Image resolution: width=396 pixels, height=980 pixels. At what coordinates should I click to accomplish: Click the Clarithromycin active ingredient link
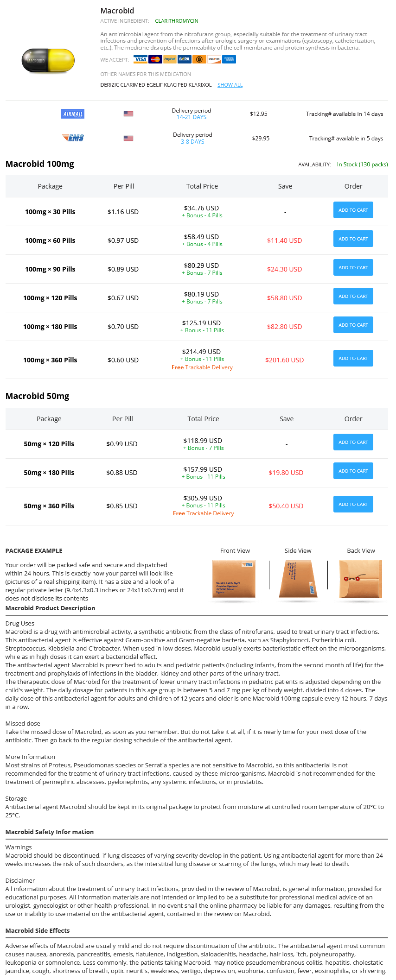[177, 21]
